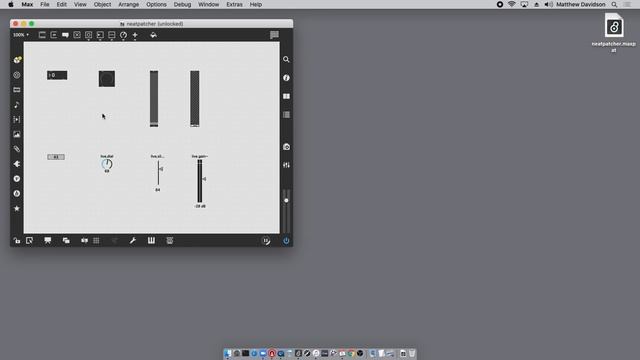
Task: Open the button objects toolbar palette
Action: pos(89,35)
